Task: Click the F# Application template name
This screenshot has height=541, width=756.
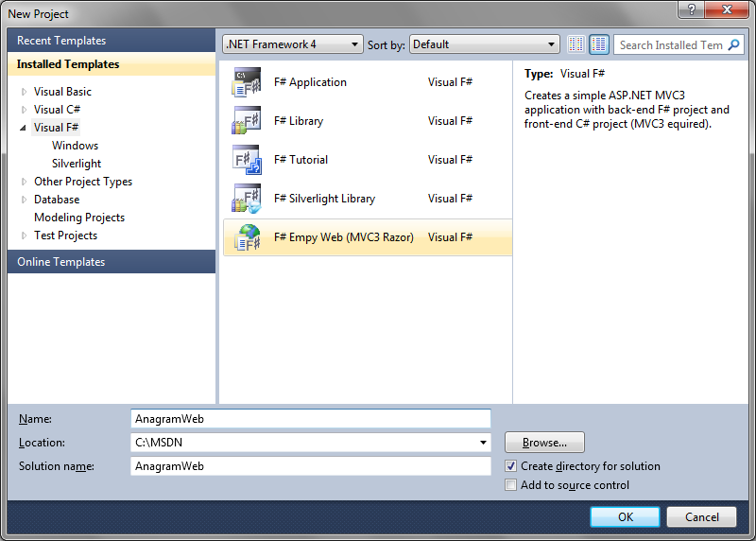Action: point(310,82)
